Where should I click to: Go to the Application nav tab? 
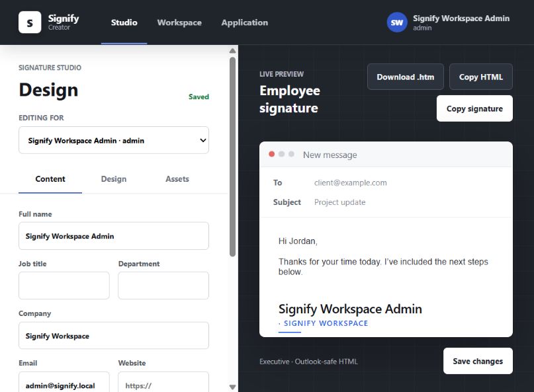tap(245, 22)
